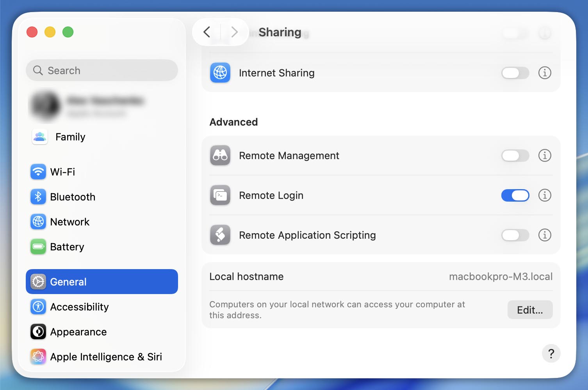Select General in the sidebar
The image size is (588, 390).
pyautogui.click(x=102, y=282)
